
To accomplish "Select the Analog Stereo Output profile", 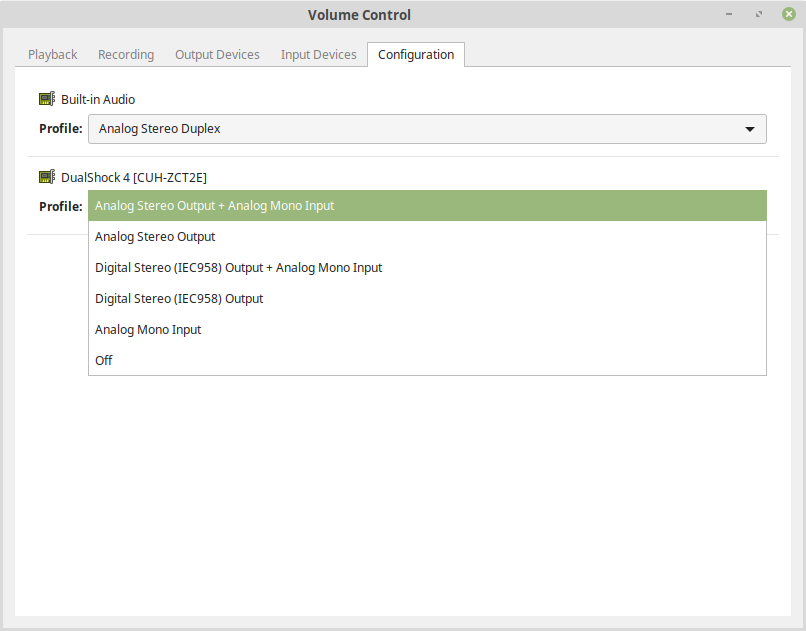I will [x=427, y=237].
